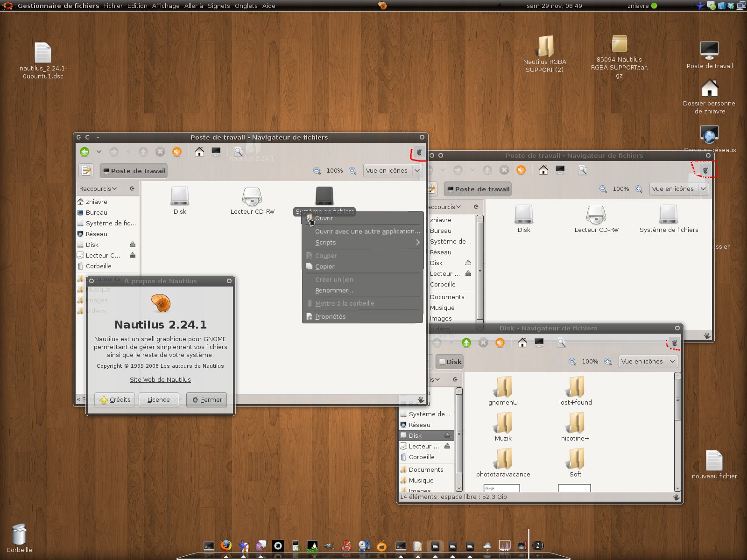Select Disk drive icon in front window
Viewport: 747px width, 560px height.
180,196
